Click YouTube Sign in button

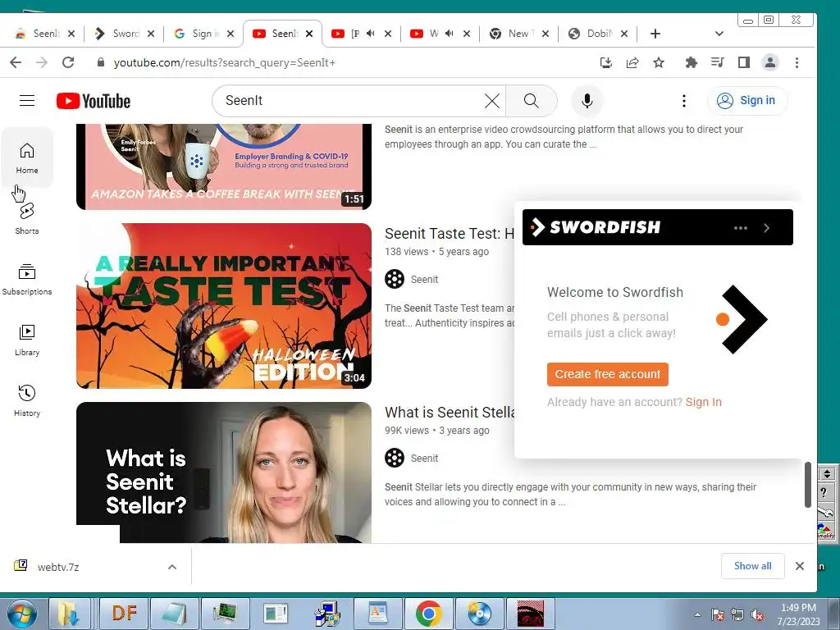(747, 101)
